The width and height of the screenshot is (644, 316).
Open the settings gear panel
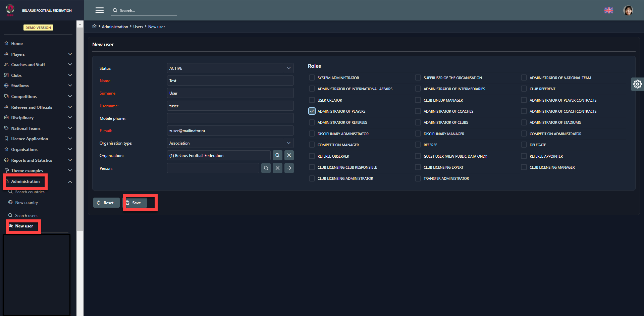coord(637,84)
